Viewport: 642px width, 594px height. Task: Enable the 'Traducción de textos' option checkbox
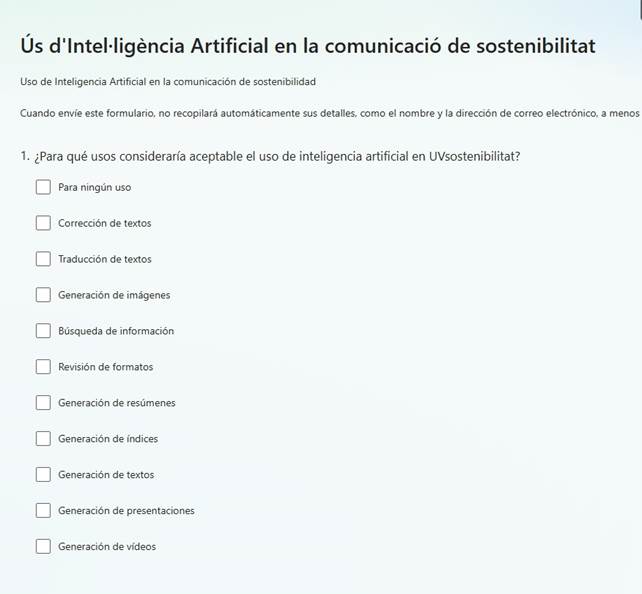tap(43, 259)
